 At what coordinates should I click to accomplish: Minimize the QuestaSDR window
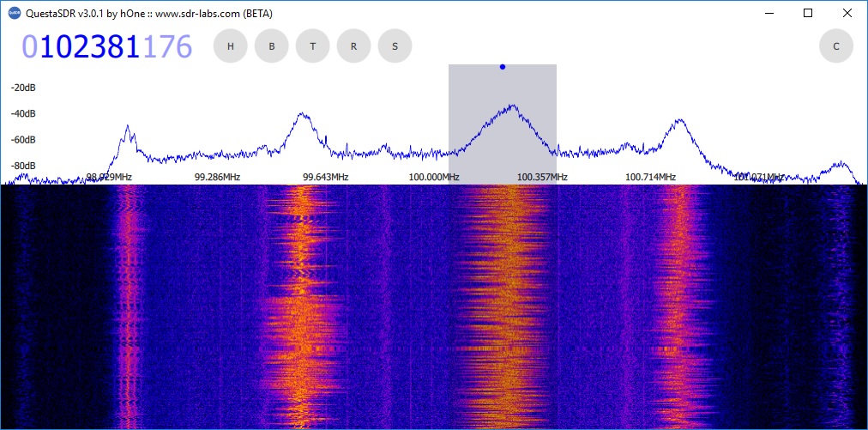768,13
